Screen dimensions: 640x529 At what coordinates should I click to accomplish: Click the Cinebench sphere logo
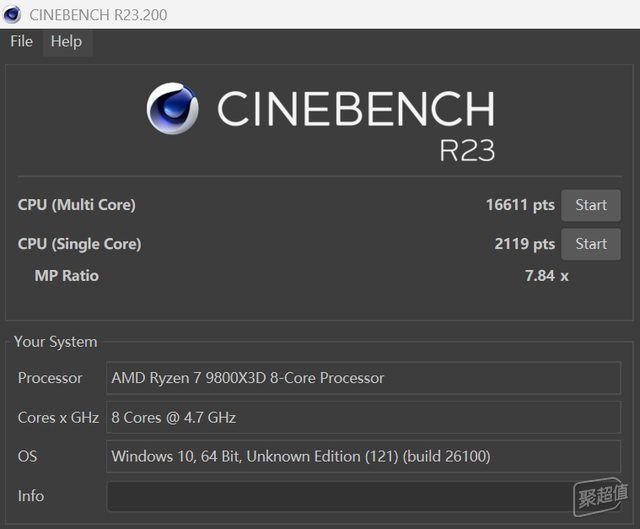coord(172,109)
